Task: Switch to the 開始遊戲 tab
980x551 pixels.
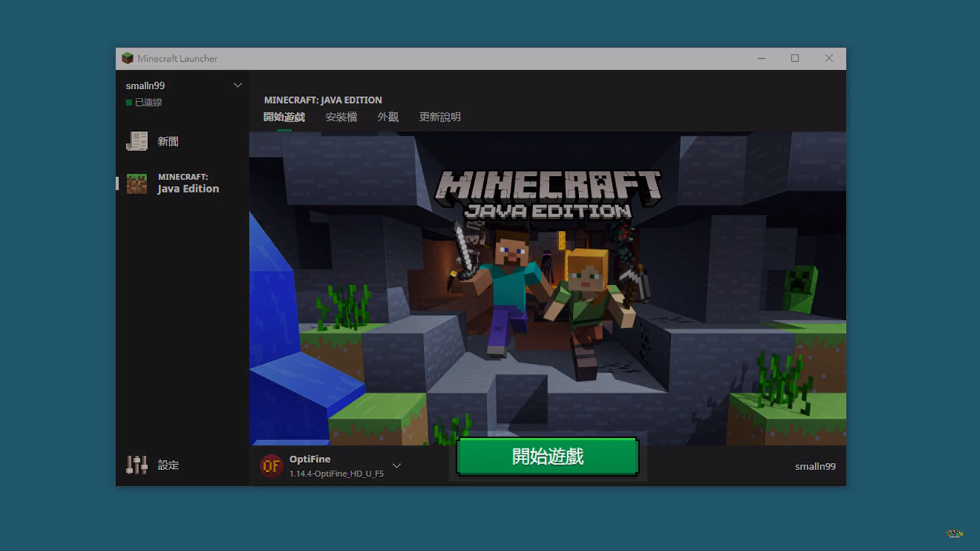Action: pos(284,117)
